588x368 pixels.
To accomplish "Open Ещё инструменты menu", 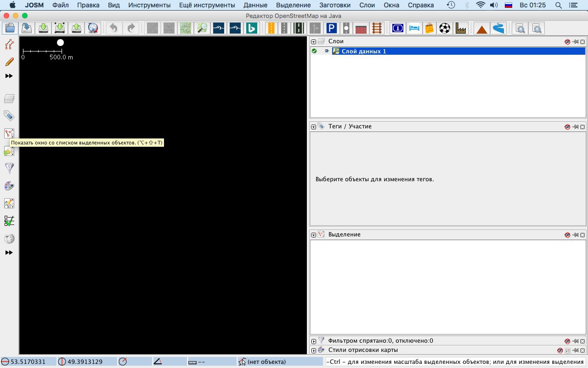I will (x=207, y=5).
